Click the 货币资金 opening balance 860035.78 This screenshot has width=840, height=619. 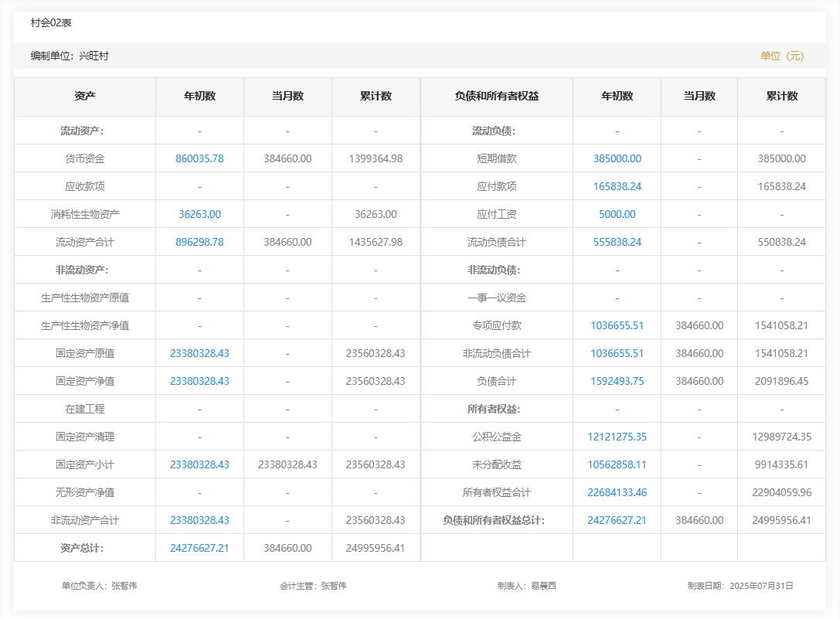coord(199,158)
